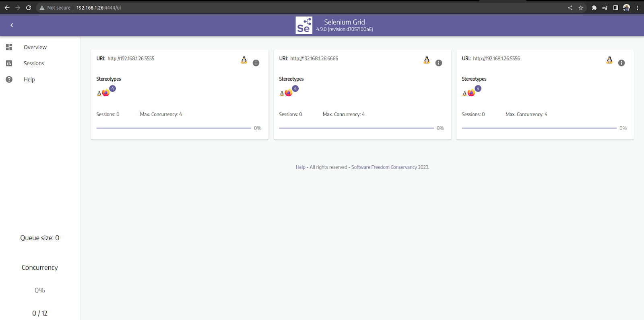The width and height of the screenshot is (644, 320).
Task: Click the Selenium Grid logo
Action: pos(304,25)
